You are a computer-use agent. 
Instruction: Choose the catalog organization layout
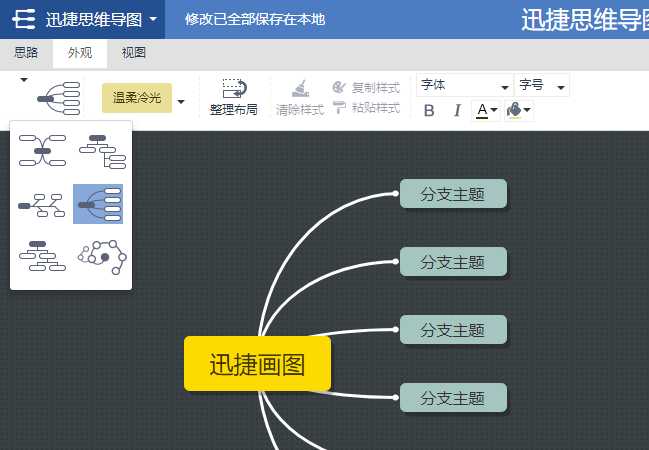click(x=102, y=152)
